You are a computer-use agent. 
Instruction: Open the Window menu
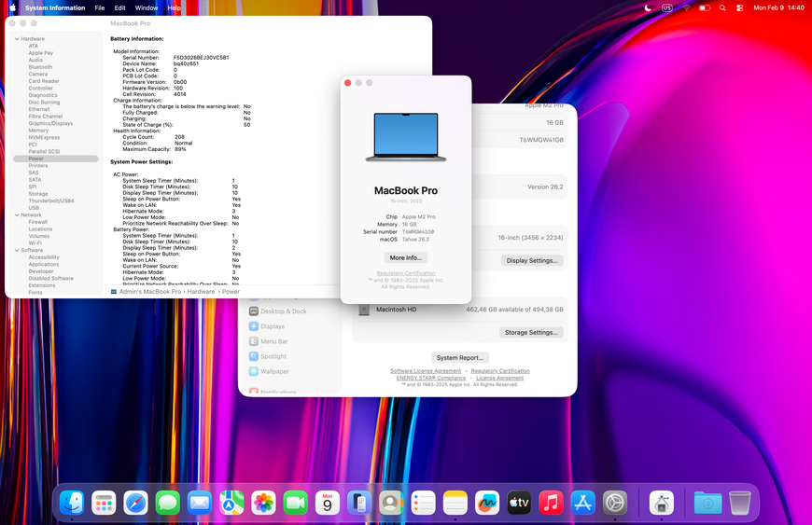pyautogui.click(x=147, y=7)
